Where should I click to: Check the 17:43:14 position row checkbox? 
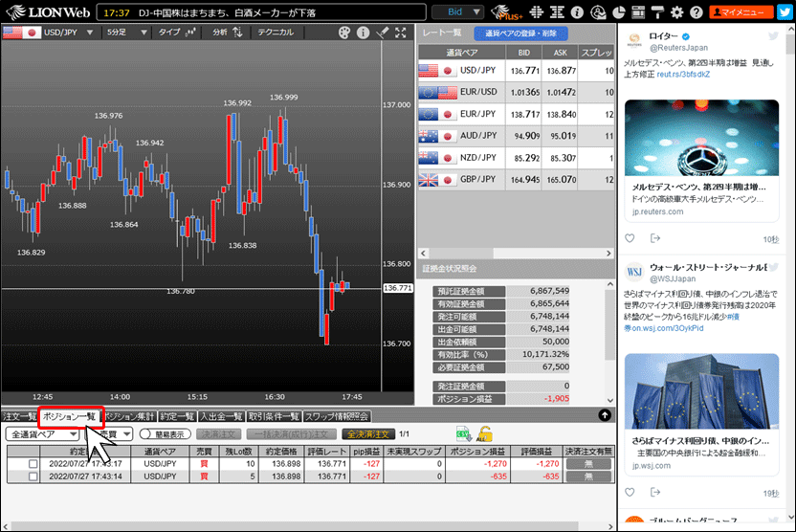[x=33, y=477]
